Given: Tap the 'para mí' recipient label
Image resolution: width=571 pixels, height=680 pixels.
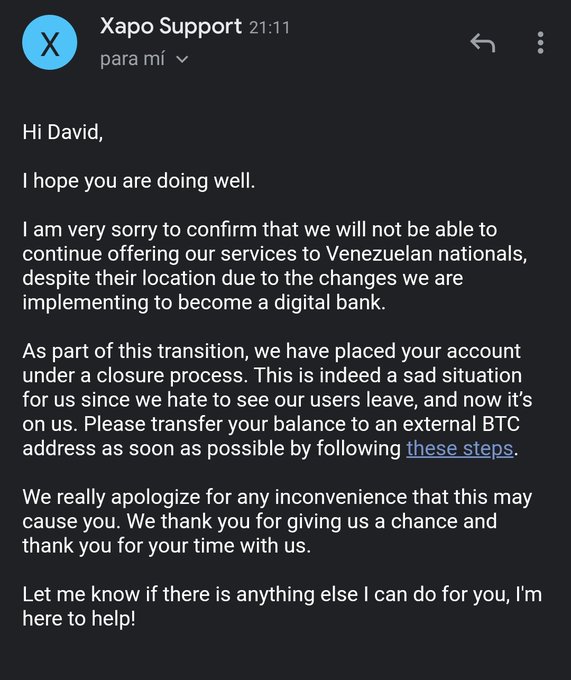Looking at the screenshot, I should [132, 59].
